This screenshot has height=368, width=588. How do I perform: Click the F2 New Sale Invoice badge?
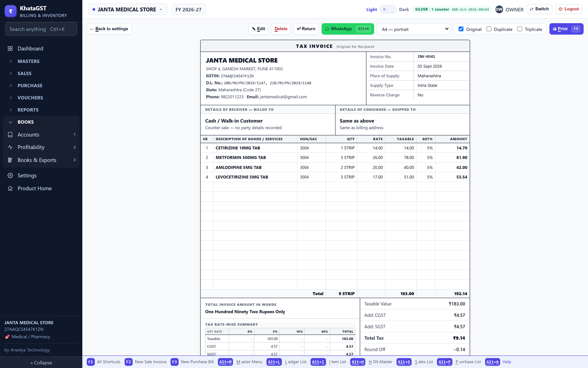coord(129,362)
